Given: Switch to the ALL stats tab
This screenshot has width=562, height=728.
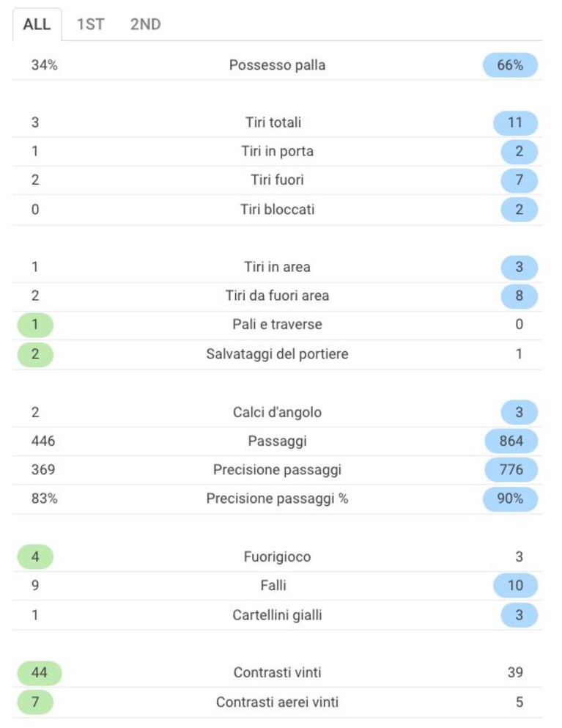Looking at the screenshot, I should 37,24.
